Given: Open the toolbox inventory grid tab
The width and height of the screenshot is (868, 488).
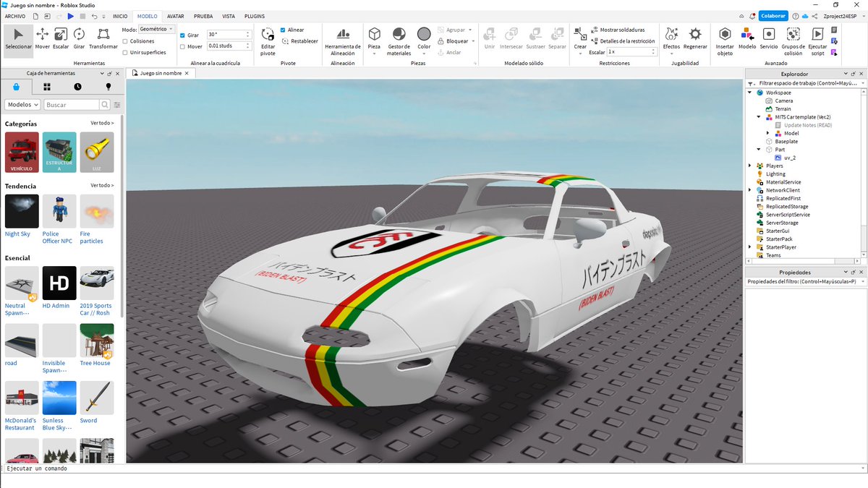Looking at the screenshot, I should 47,87.
